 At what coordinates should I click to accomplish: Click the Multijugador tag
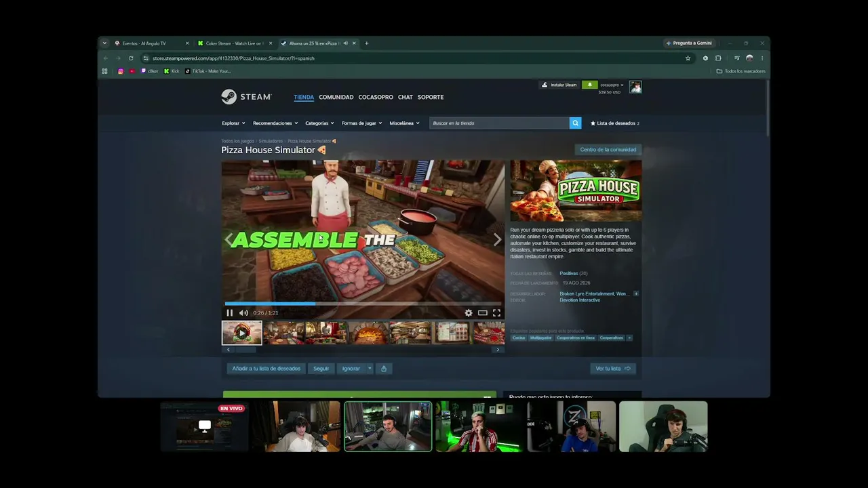point(541,338)
